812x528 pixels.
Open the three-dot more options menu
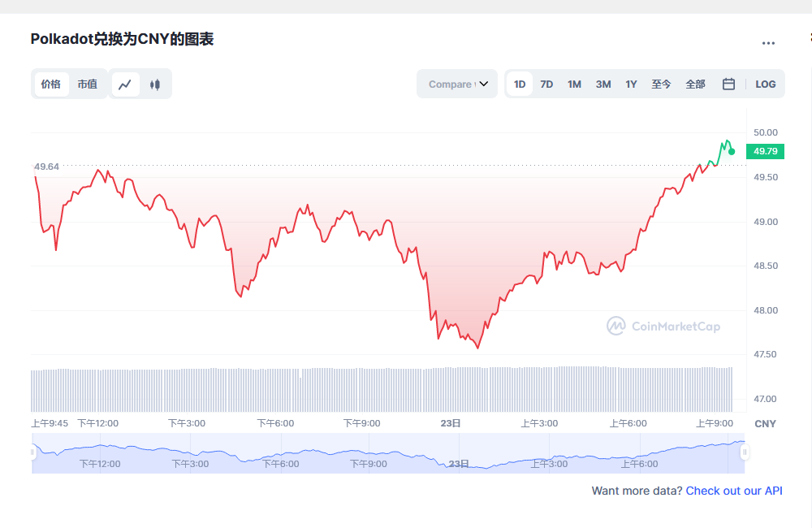pos(768,43)
